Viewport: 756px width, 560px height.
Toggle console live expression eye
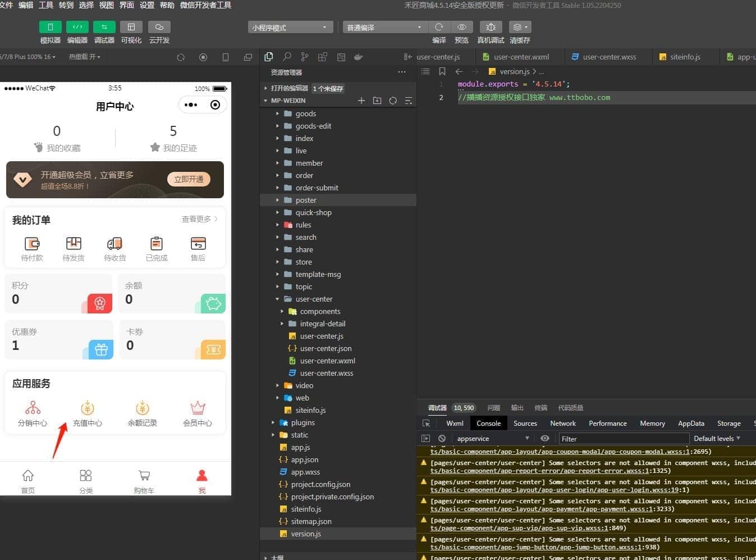coord(544,439)
